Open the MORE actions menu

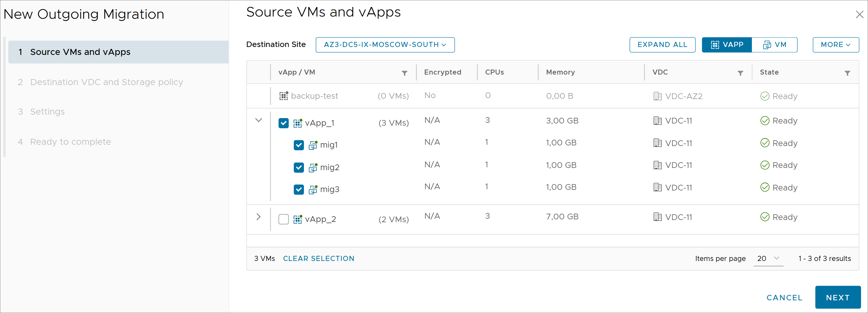(x=835, y=45)
